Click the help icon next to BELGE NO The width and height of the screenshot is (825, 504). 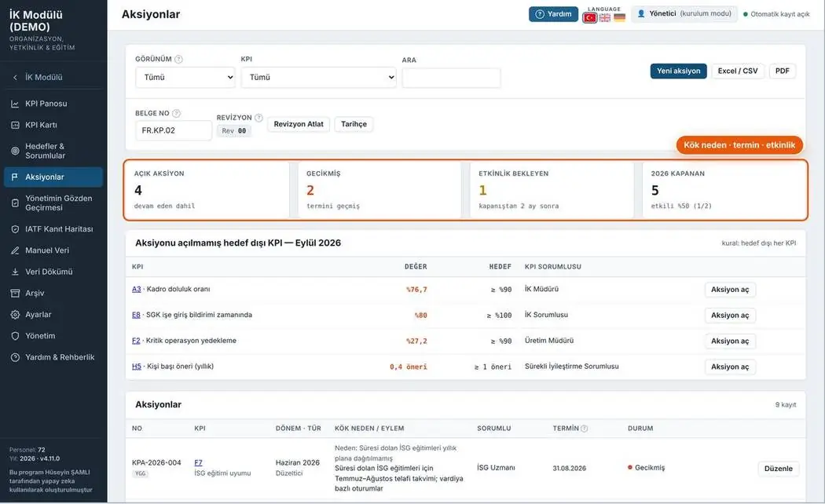[x=176, y=114]
